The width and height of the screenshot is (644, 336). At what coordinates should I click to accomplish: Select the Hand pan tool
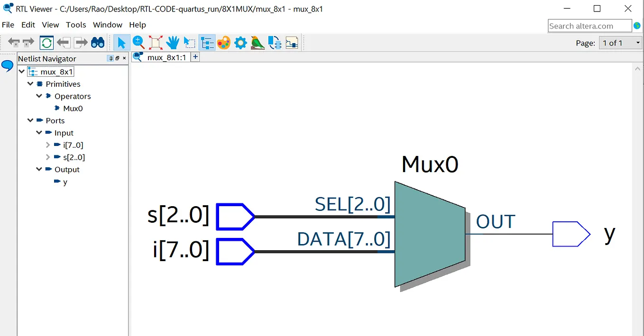[172, 42]
